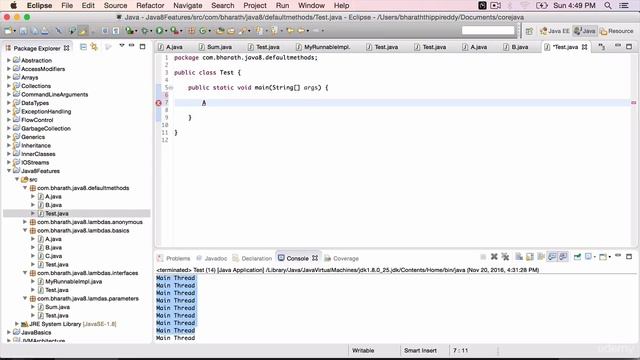Toggle Word Wrap in Console toolbar
Screen dimensions: 640x360
pyautogui.click(x=541, y=257)
